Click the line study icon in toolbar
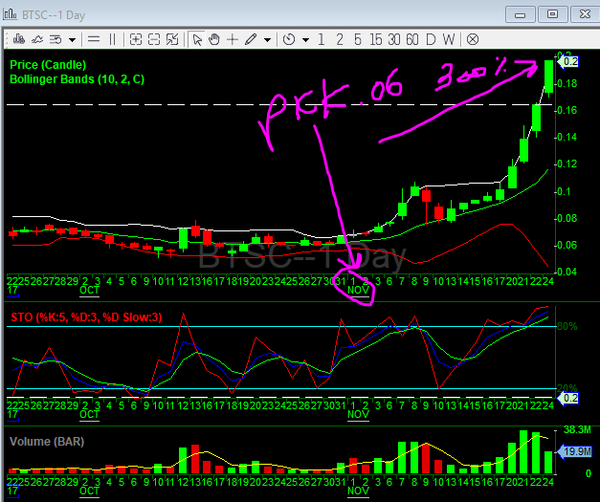 pyautogui.click(x=36, y=39)
